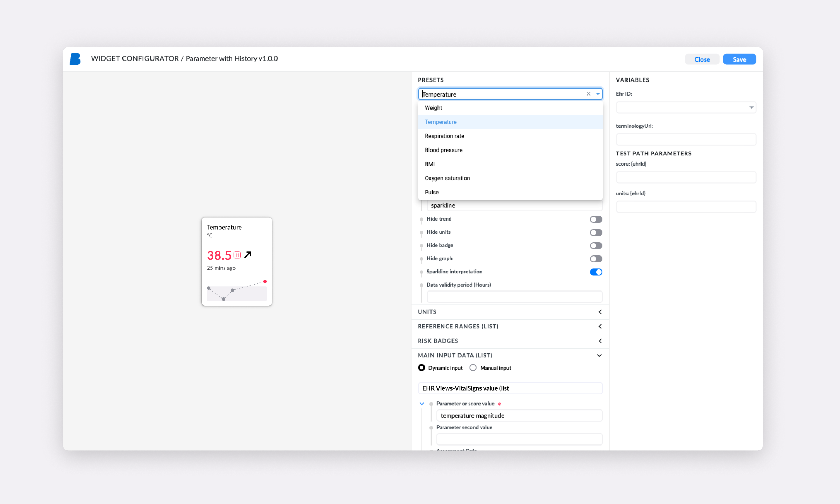The image size is (840, 504).
Task: Click the Better blue logo icon
Action: point(75,59)
